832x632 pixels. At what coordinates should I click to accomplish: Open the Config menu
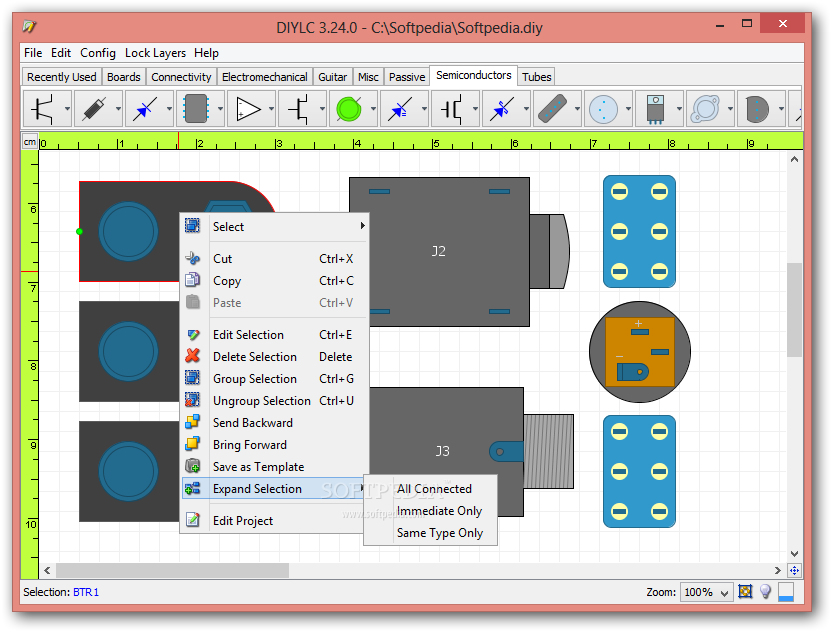coord(98,53)
